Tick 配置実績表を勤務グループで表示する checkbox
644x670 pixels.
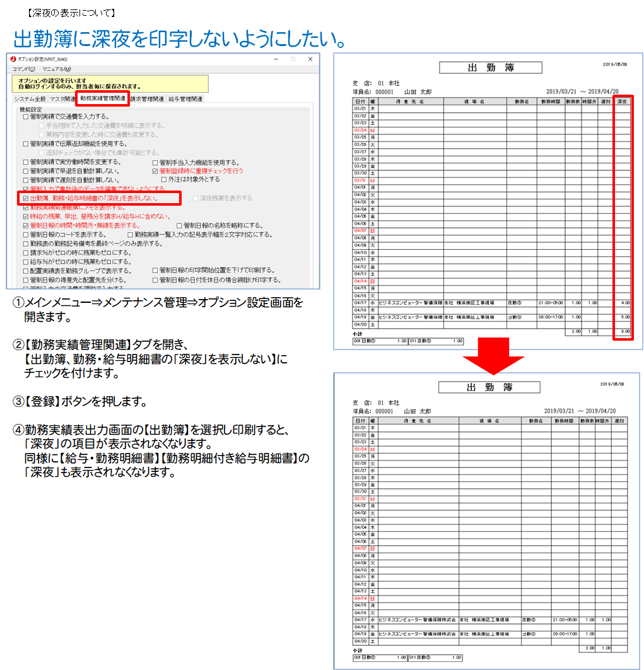point(26,271)
